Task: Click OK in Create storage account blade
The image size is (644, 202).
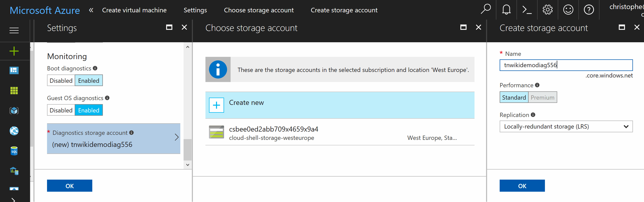Action: (522, 186)
